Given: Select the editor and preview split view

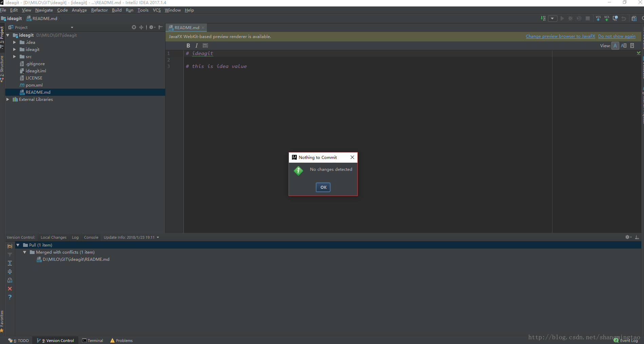Looking at the screenshot, I should pos(624,46).
